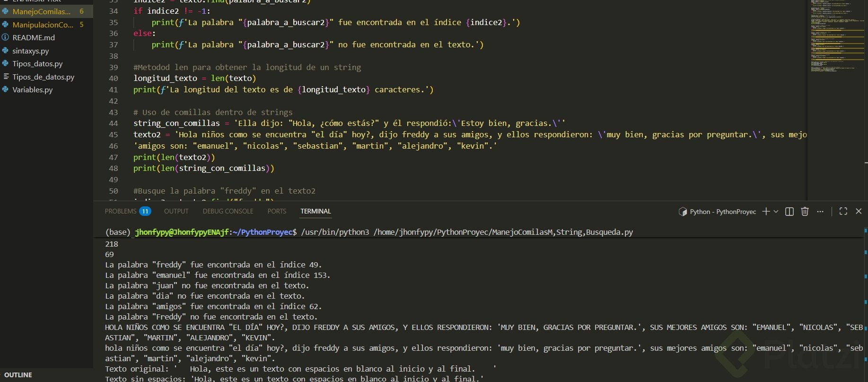
Task: Click the terminal output value '218'
Action: click(x=112, y=244)
